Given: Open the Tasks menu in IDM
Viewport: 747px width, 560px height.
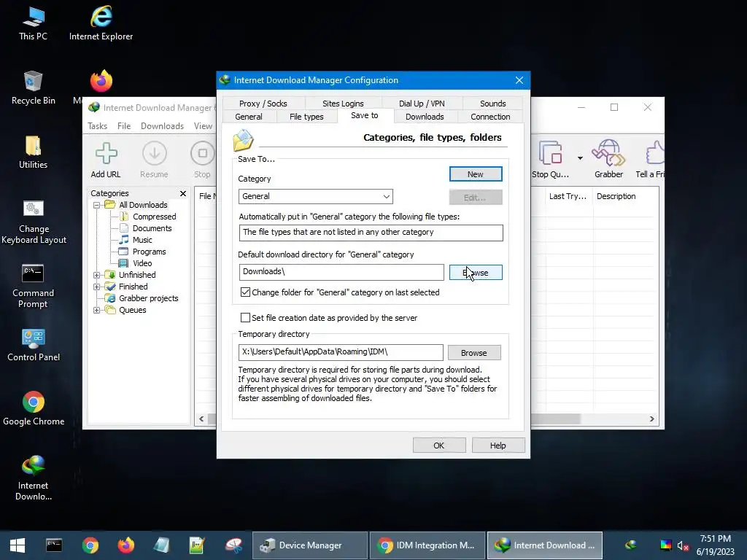Looking at the screenshot, I should click(97, 125).
